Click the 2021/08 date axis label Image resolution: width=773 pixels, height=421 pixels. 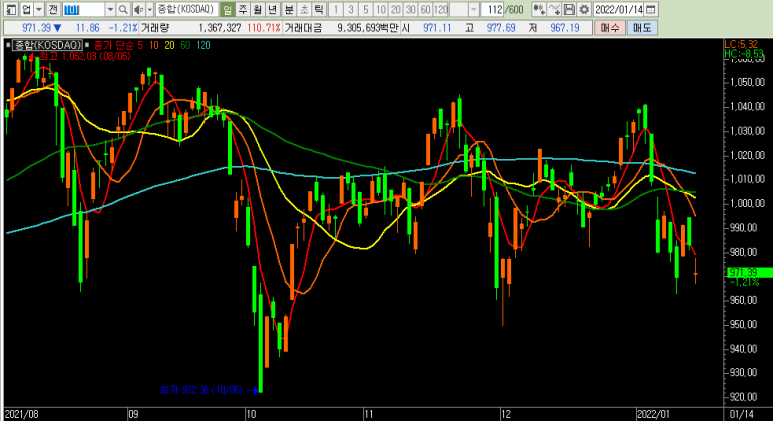[x=22, y=414]
